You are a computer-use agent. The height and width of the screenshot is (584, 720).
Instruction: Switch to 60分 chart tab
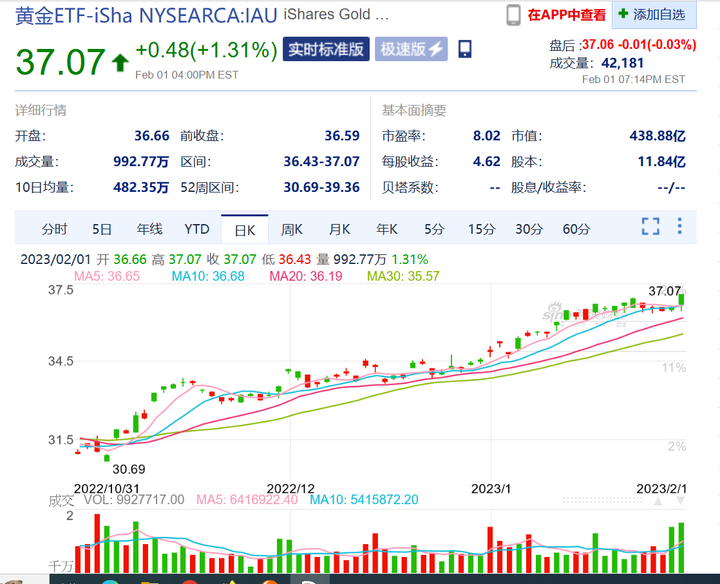click(576, 229)
